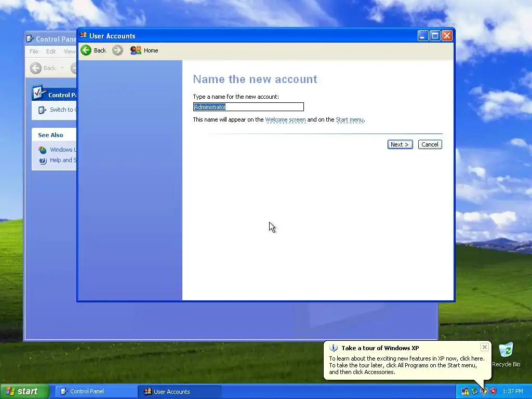Image resolution: width=532 pixels, height=399 pixels.
Task: Click the taskbar clock showing 1:37 PM
Action: pyautogui.click(x=513, y=391)
